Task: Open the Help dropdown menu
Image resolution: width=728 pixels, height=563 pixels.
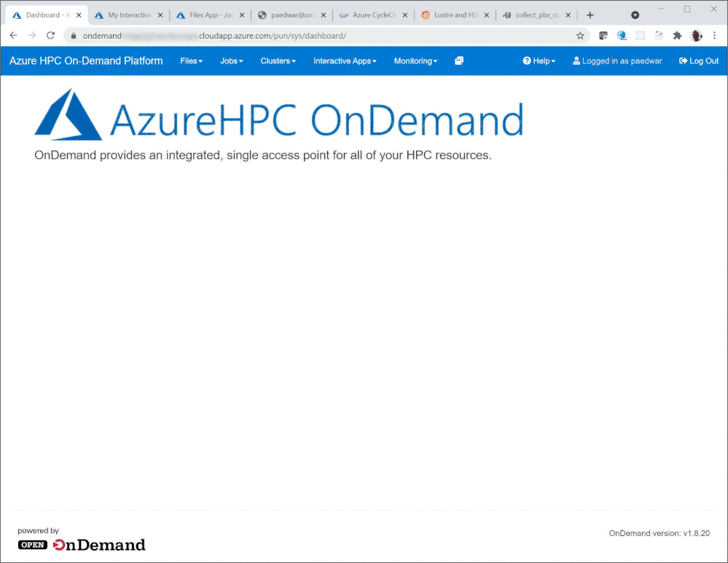Action: 539,60
